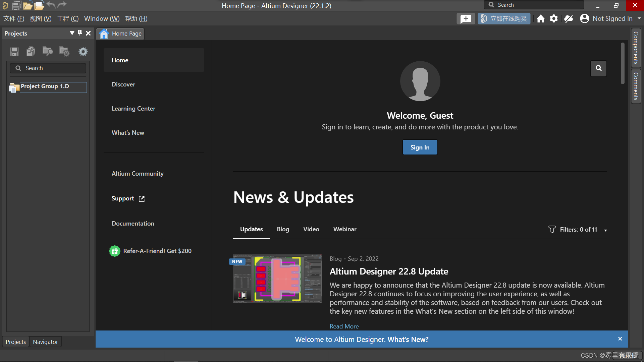This screenshot has width=644, height=362.
Task: Switch to the Webinar tab
Action: click(x=344, y=229)
